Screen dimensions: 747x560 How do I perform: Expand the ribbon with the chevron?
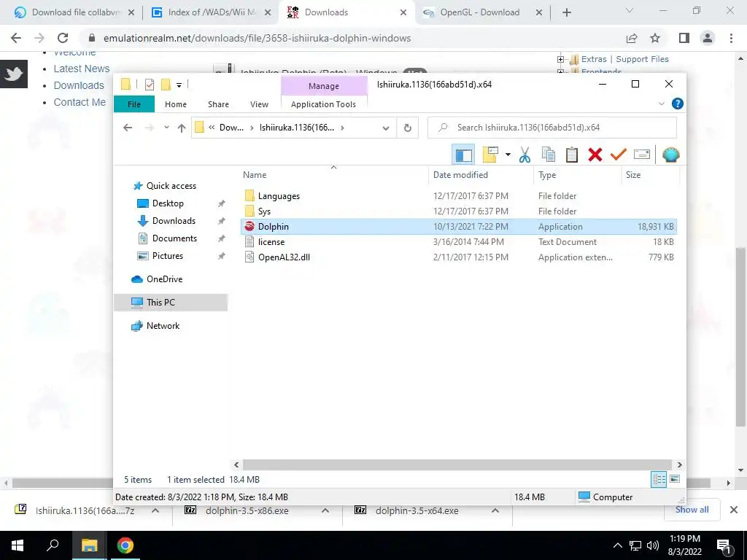(661, 104)
